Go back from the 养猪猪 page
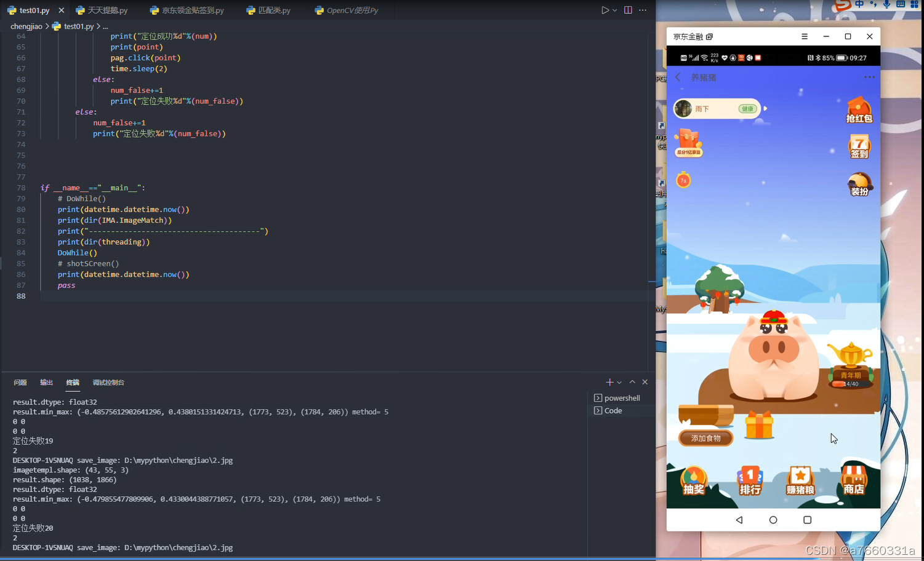Viewport: 924px width, 561px height. (x=678, y=78)
